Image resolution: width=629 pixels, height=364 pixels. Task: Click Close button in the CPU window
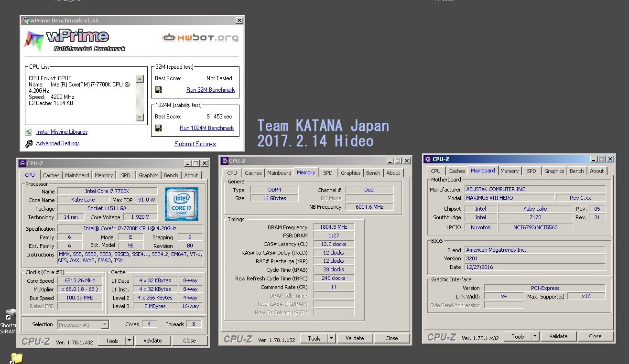[x=189, y=341]
